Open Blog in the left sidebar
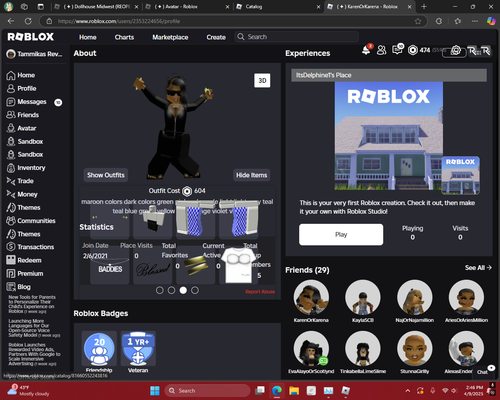The width and height of the screenshot is (500, 400). click(x=19, y=287)
